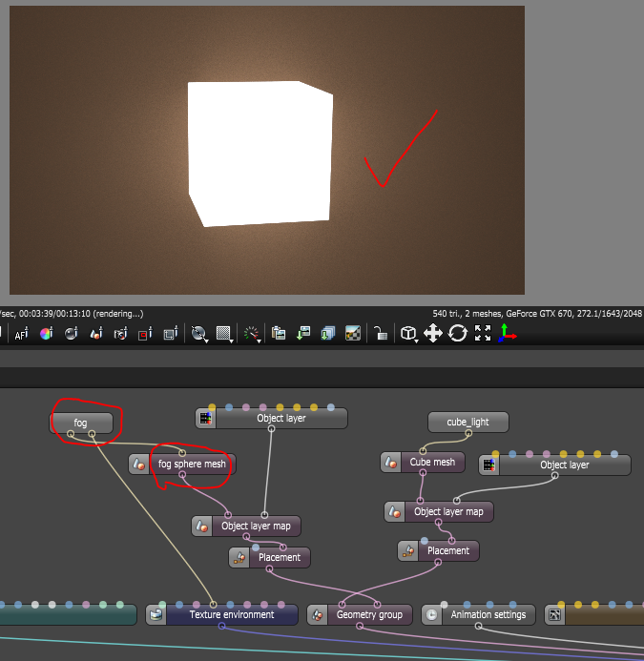644x661 pixels.
Task: Click the Geometry group output pin
Action: tap(360, 626)
